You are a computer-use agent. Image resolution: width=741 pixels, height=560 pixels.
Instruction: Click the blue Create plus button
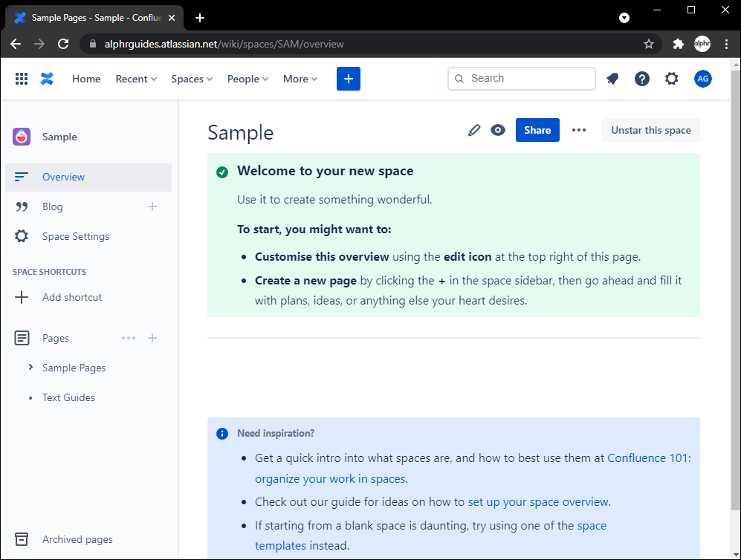(348, 79)
